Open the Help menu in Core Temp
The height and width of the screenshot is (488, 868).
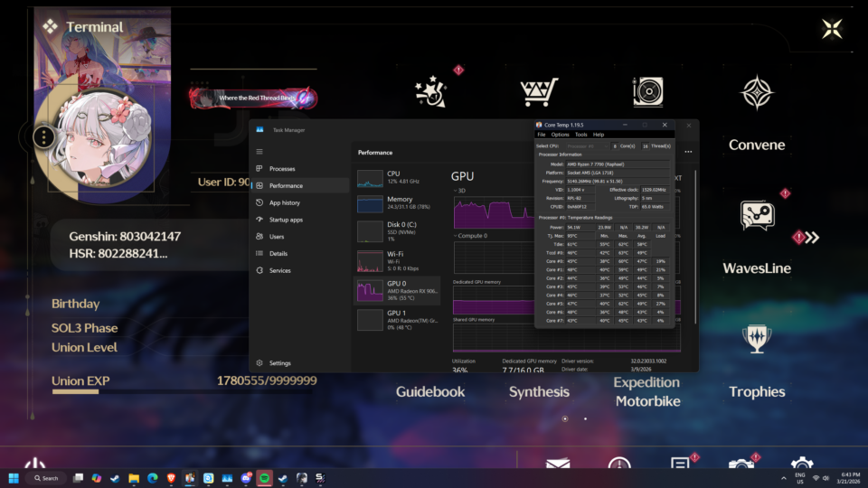[599, 135]
